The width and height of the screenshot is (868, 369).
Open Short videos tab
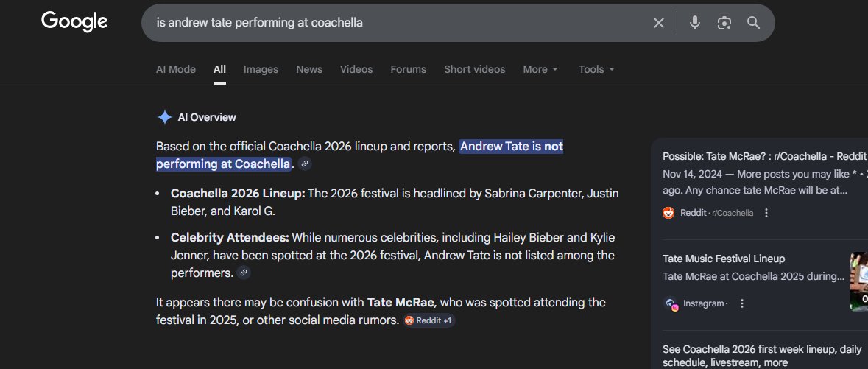[x=474, y=69]
